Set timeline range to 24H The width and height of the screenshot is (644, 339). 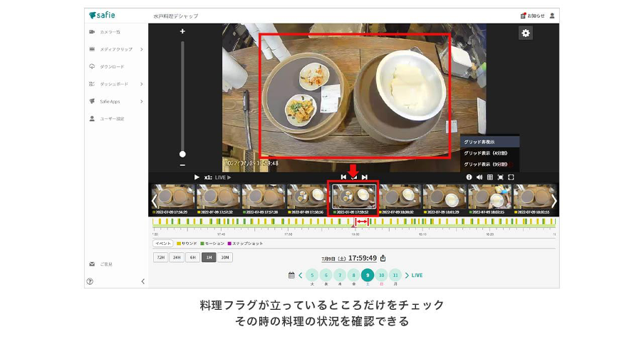tap(177, 257)
